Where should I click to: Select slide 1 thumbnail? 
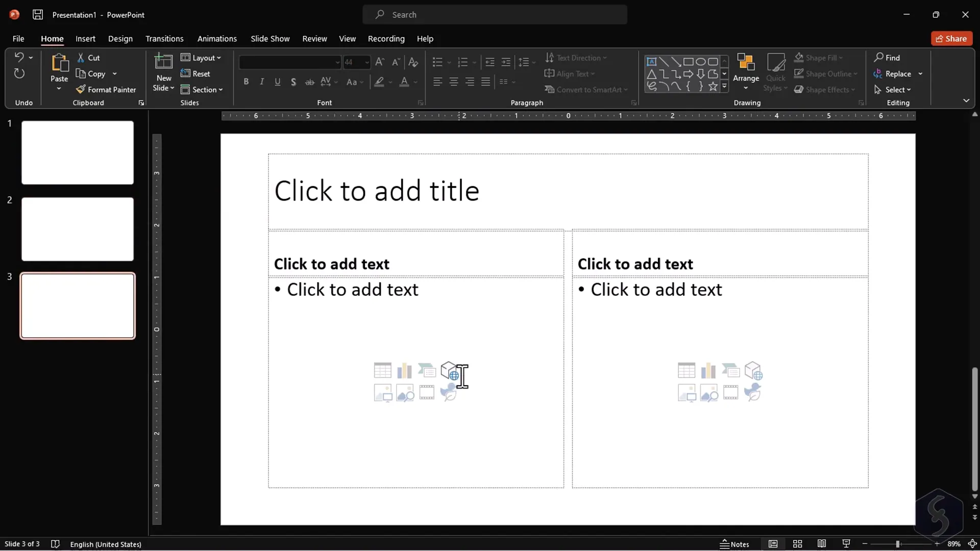coord(78,153)
